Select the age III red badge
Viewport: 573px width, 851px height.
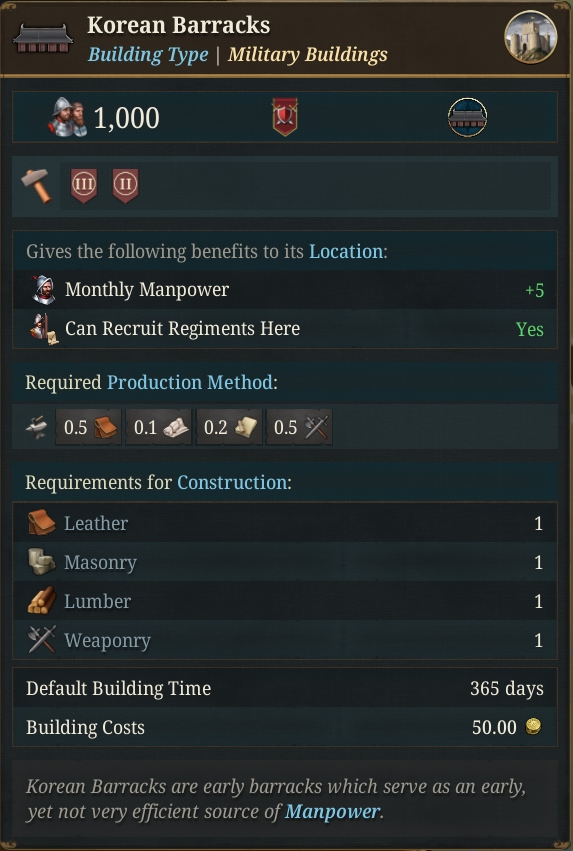point(84,186)
